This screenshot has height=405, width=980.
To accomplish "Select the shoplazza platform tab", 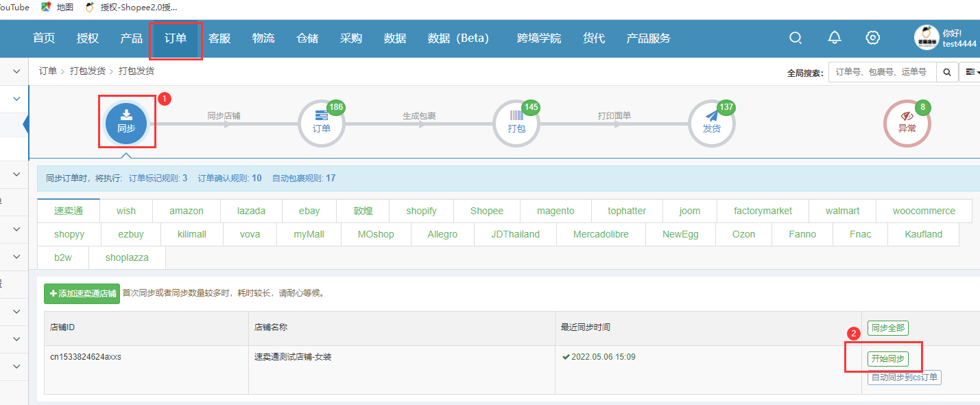I will pos(127,257).
